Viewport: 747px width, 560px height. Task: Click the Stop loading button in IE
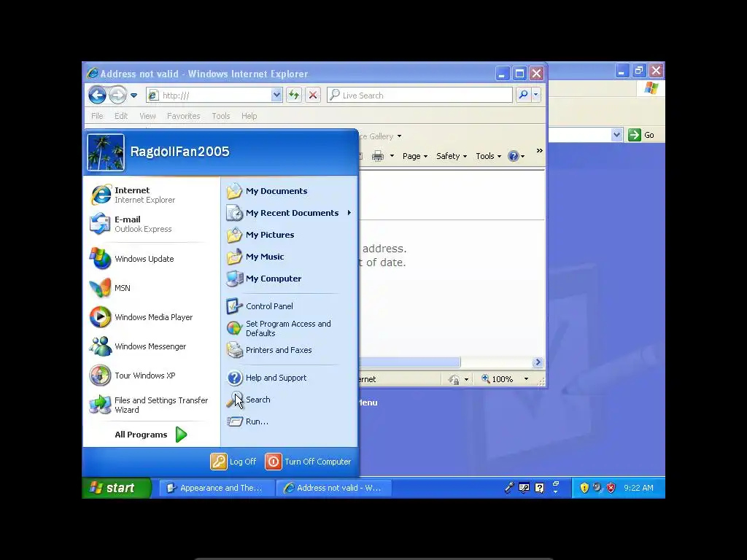pos(313,96)
